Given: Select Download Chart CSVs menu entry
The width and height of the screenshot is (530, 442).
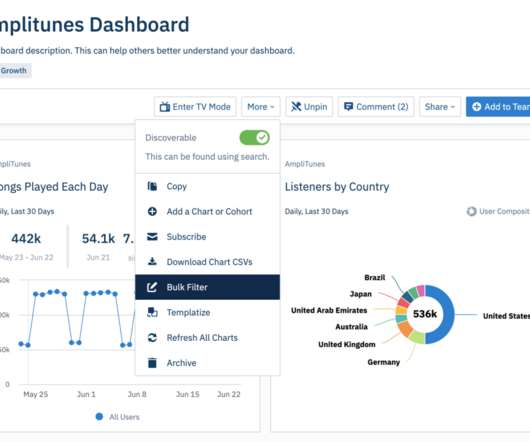Looking at the screenshot, I should (x=208, y=262).
